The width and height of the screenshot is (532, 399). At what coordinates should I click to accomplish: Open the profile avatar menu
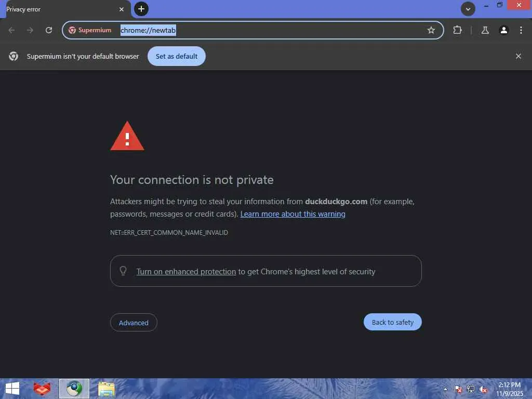(504, 30)
